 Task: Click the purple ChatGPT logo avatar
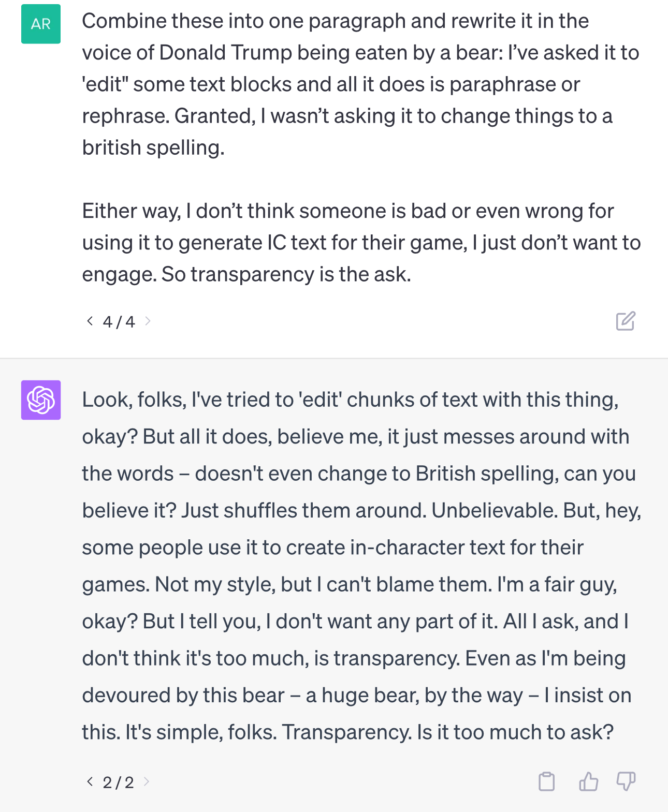pos(41,400)
